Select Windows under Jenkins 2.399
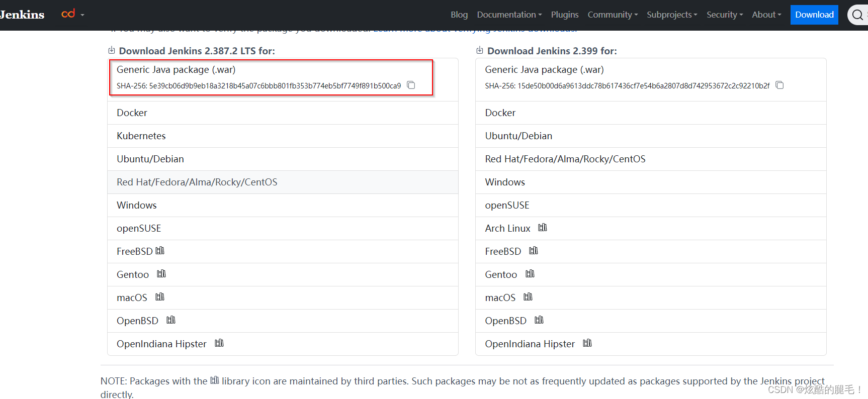 [651, 182]
